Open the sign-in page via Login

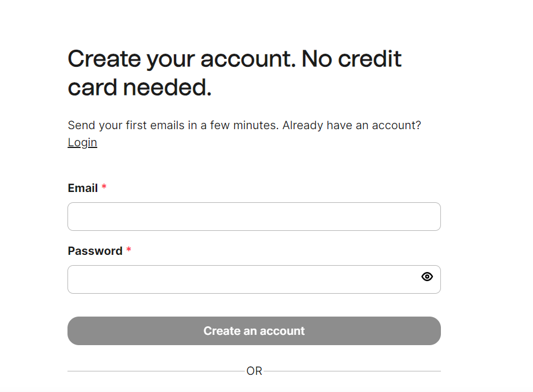[82, 142]
